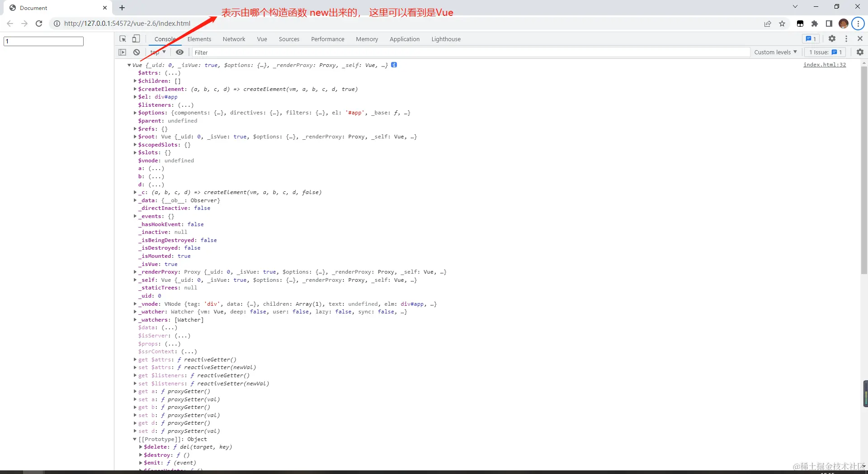
Task: Close the Document tab
Action: (x=105, y=8)
